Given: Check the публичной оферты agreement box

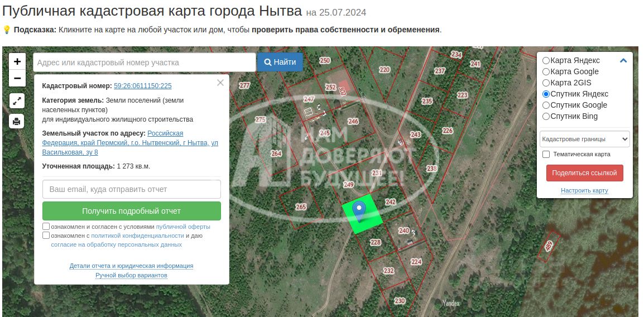Looking at the screenshot, I should coord(46,226).
